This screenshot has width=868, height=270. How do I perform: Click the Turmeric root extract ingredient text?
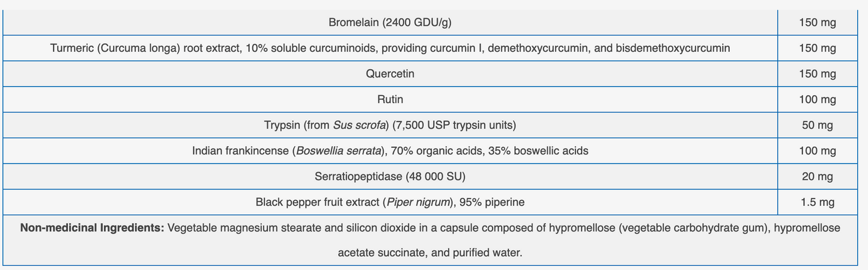pyautogui.click(x=390, y=48)
